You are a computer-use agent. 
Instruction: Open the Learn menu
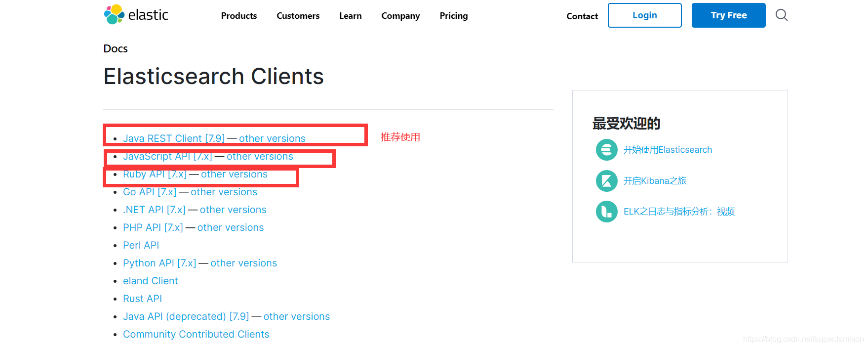click(351, 16)
